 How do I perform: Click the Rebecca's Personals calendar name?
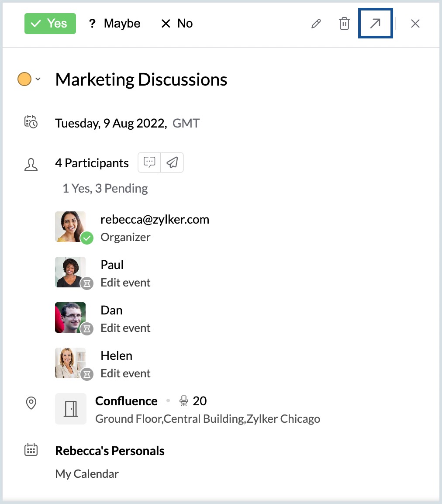tap(110, 451)
